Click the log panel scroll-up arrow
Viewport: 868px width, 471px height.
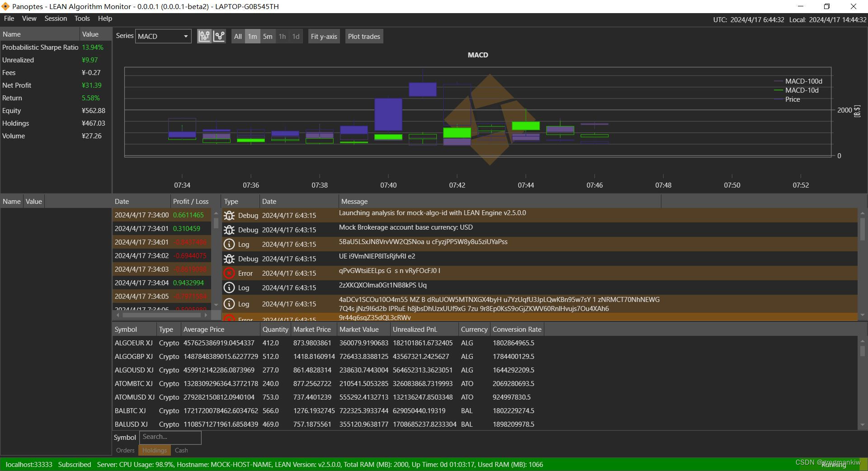[x=863, y=213]
